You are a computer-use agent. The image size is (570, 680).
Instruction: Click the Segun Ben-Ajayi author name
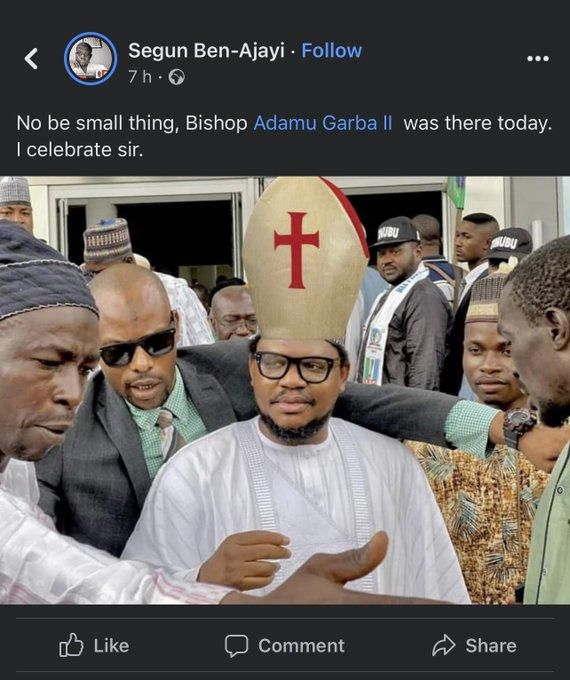[x=206, y=51]
